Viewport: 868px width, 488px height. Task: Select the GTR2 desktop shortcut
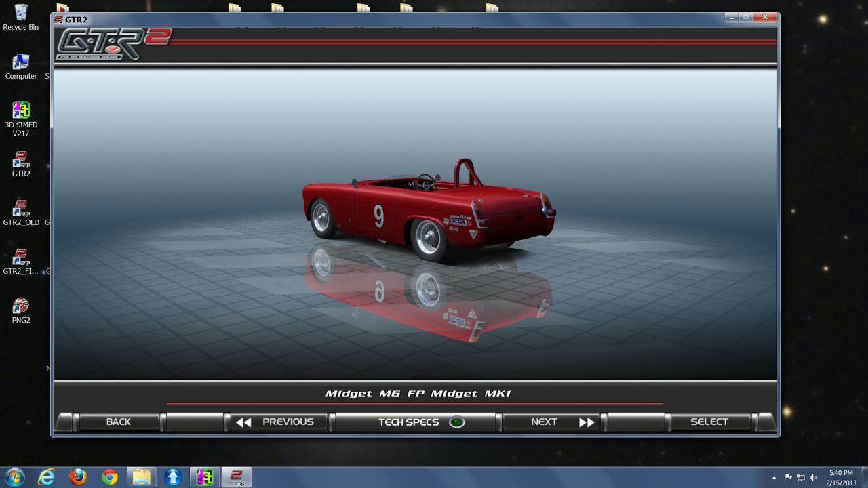tap(21, 164)
